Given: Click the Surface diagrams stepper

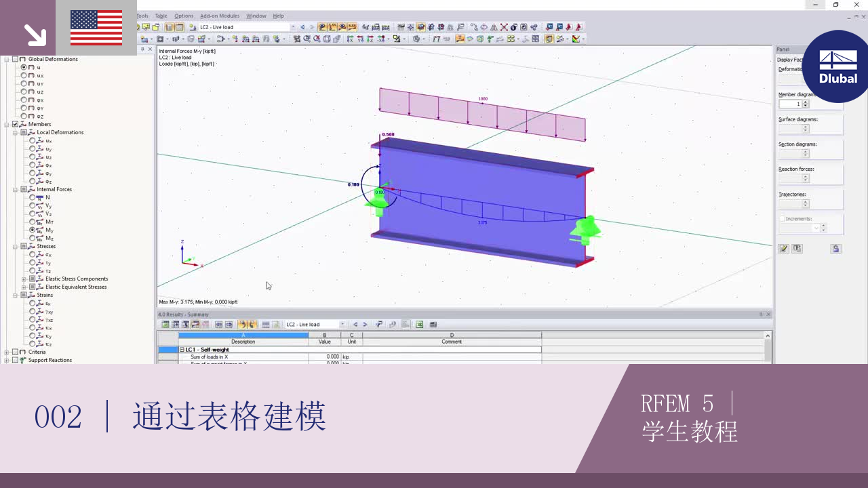Looking at the screenshot, I should (806, 129).
